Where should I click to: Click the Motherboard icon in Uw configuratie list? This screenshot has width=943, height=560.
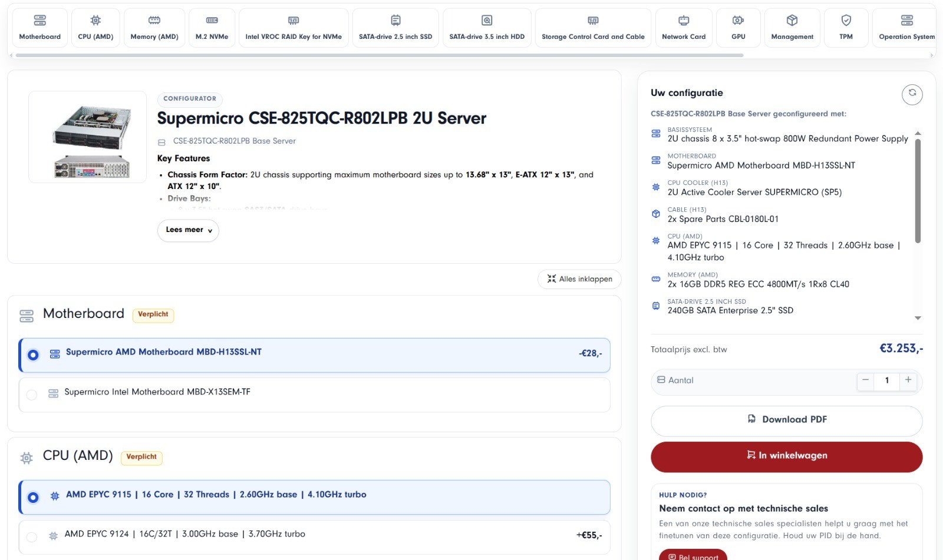pos(656,160)
